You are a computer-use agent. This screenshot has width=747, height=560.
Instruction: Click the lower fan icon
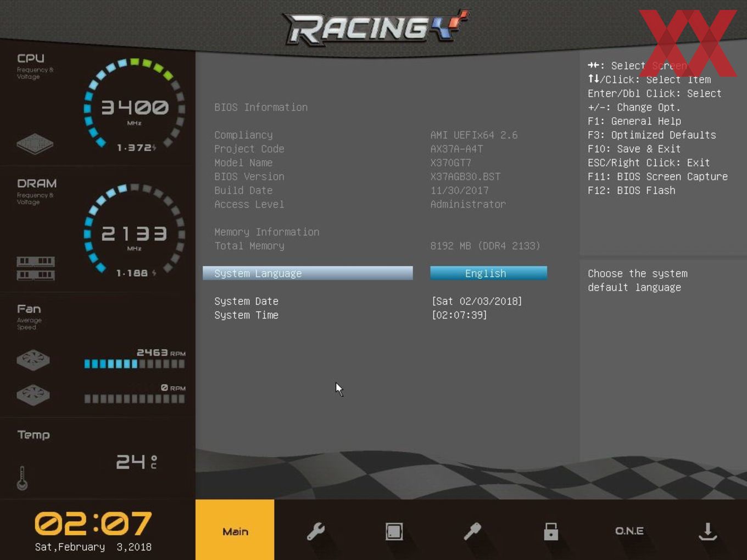click(33, 394)
